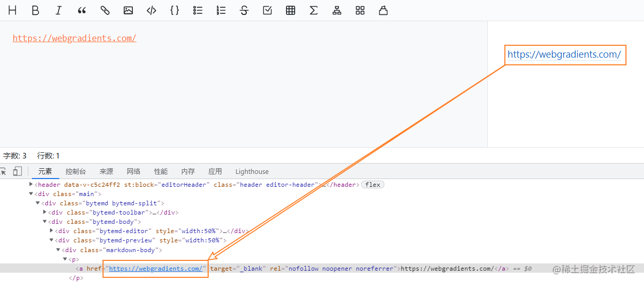Click the webgradients URL in the editor pane
Viewport: 644px width, 283px height.
click(75, 38)
